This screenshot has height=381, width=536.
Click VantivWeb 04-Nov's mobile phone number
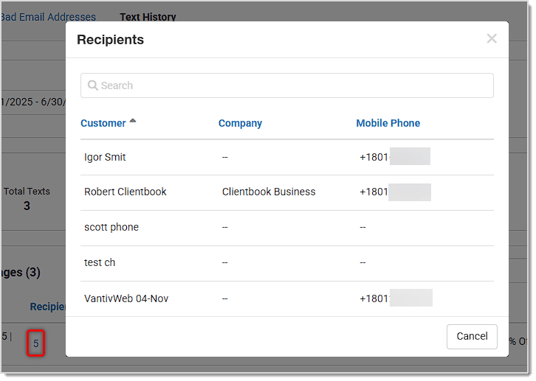tap(398, 300)
